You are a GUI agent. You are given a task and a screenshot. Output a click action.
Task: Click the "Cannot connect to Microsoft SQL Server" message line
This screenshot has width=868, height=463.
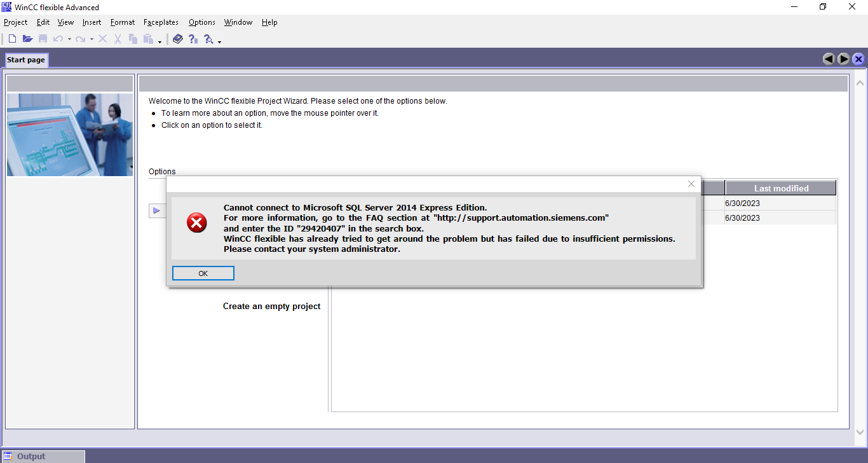tap(355, 207)
